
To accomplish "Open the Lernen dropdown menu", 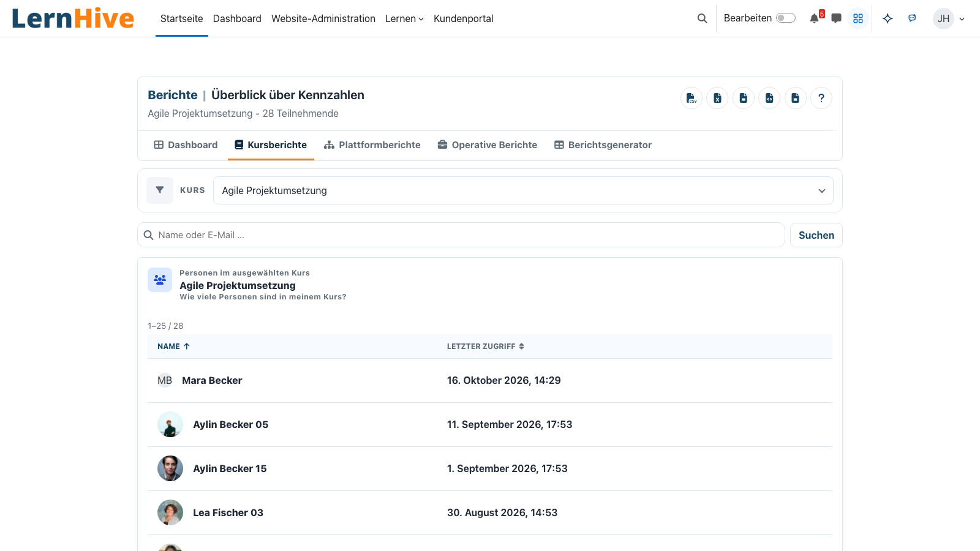I will point(404,18).
